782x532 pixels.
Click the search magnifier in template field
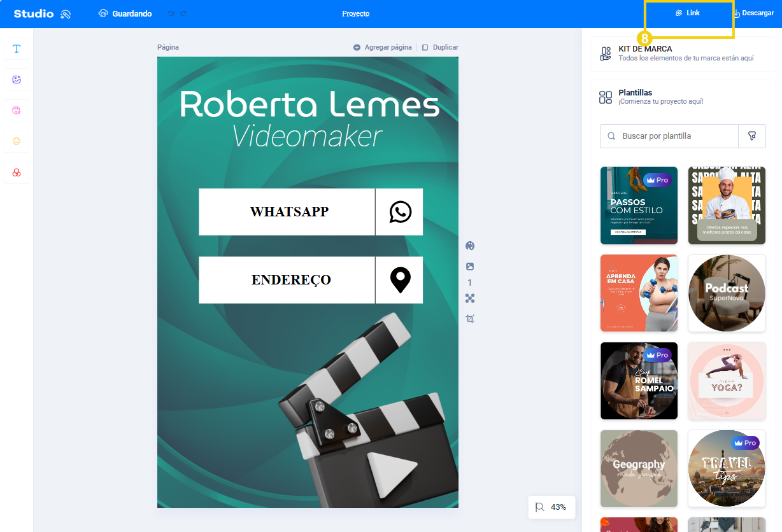pyautogui.click(x=611, y=136)
